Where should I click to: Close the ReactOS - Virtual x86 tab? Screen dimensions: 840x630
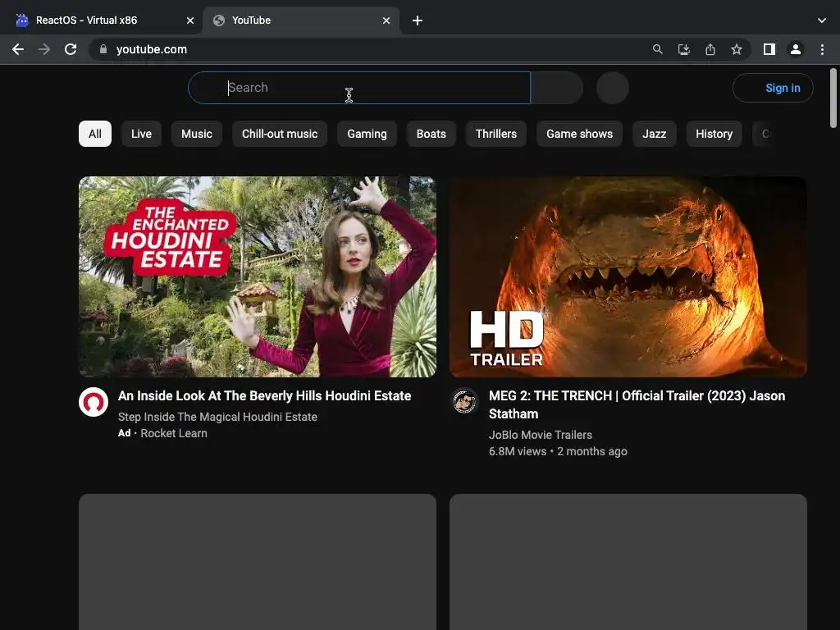pos(190,21)
